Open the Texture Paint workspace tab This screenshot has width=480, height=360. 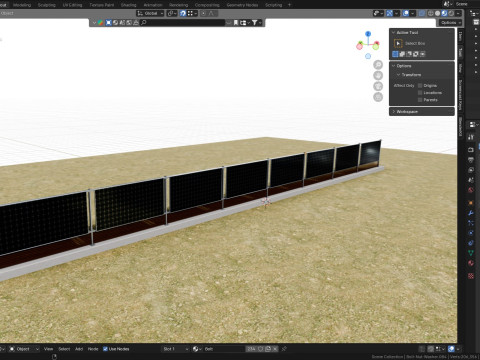coord(102,5)
